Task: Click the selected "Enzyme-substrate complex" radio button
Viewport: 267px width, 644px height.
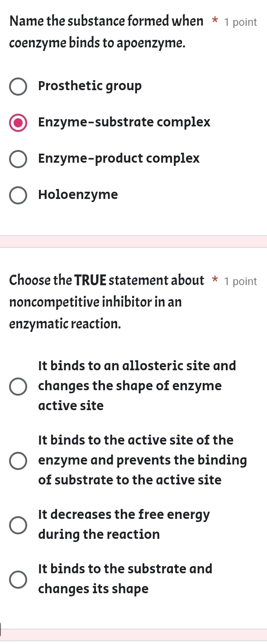Action: click(x=18, y=122)
